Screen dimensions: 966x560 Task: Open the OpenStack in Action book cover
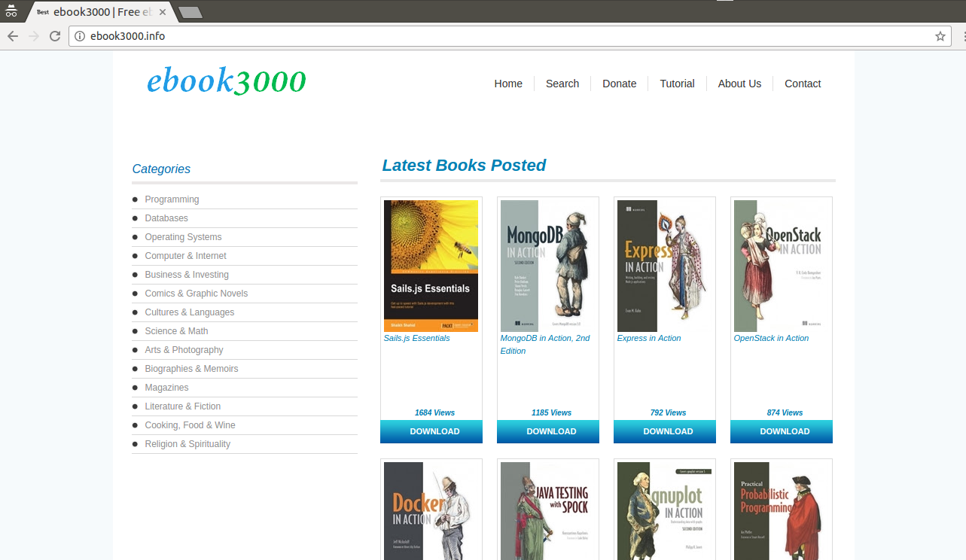coord(781,266)
